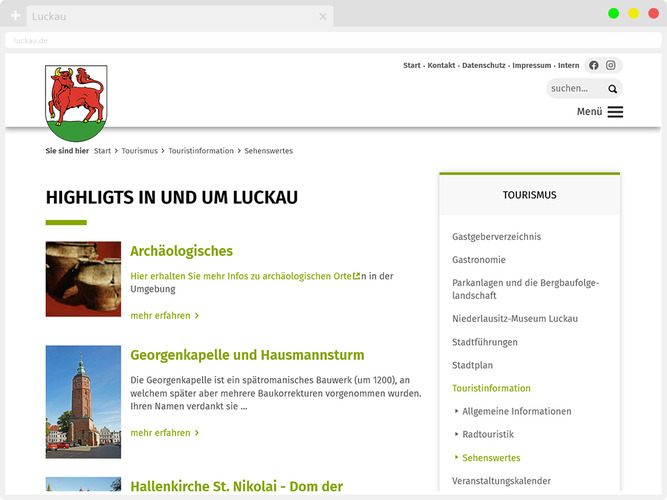This screenshot has width=667, height=500.
Task: Click the Luckau coat of arms logo
Action: click(x=76, y=103)
